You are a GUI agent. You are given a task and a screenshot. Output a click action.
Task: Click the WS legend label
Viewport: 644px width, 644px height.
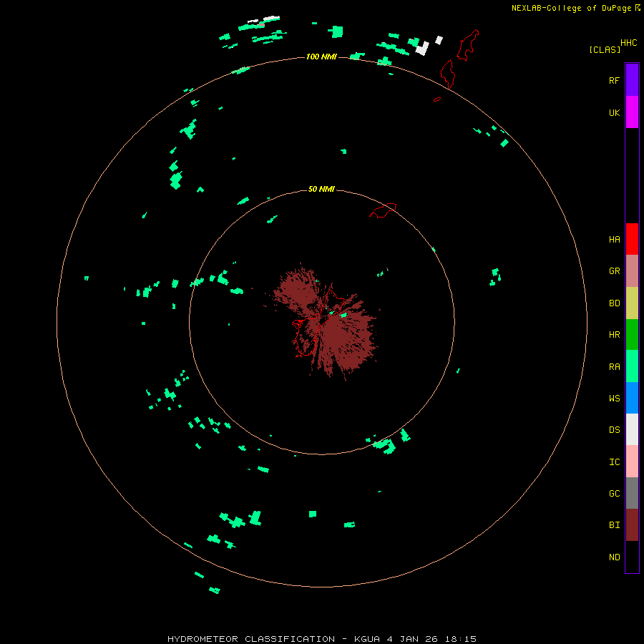click(614, 398)
